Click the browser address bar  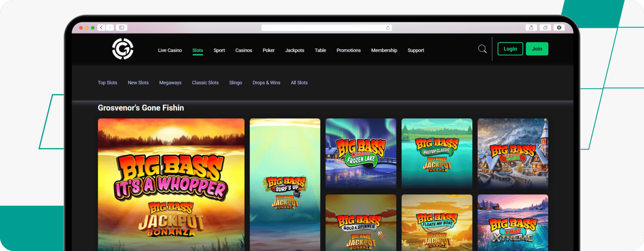coord(326,28)
